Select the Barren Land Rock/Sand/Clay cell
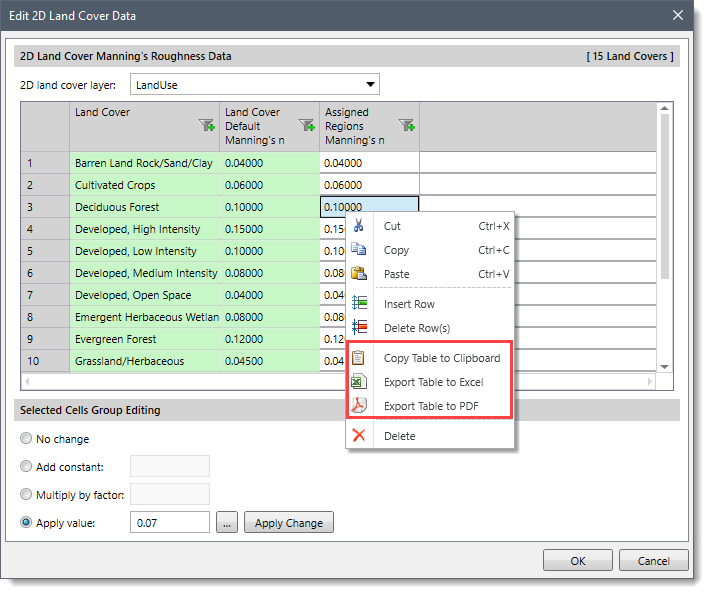 (145, 163)
